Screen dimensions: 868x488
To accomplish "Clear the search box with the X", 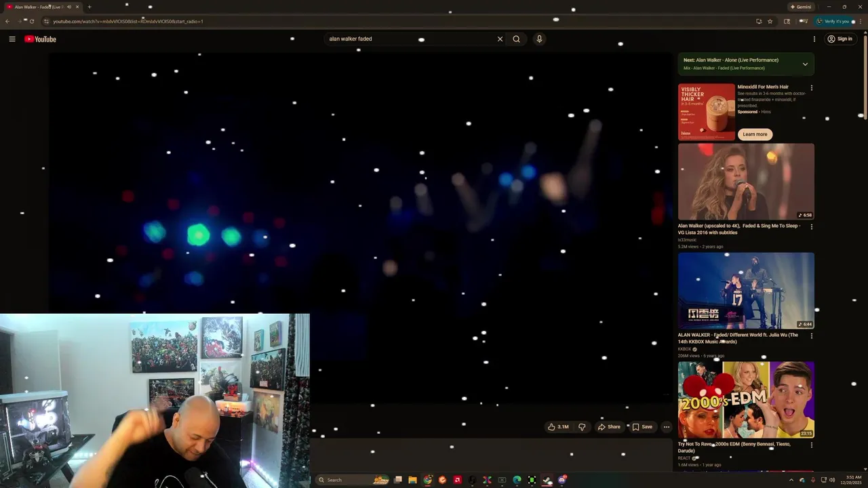I will click(x=500, y=39).
